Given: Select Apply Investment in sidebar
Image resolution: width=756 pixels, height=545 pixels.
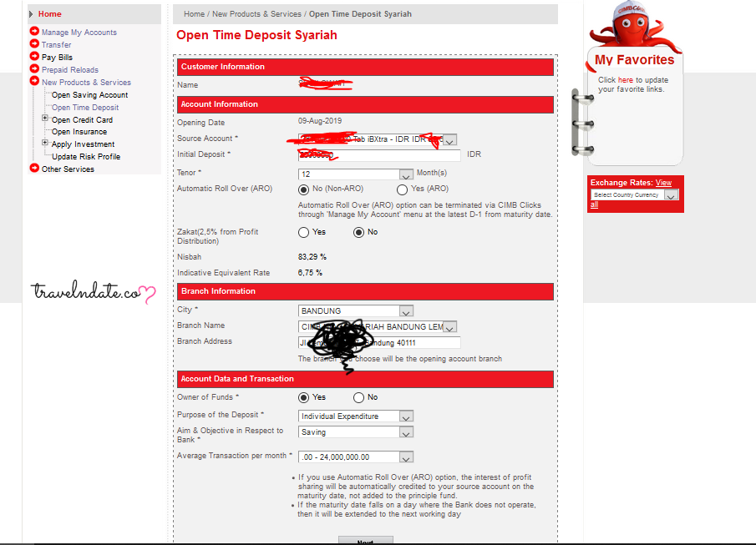Looking at the screenshot, I should pyautogui.click(x=83, y=144).
